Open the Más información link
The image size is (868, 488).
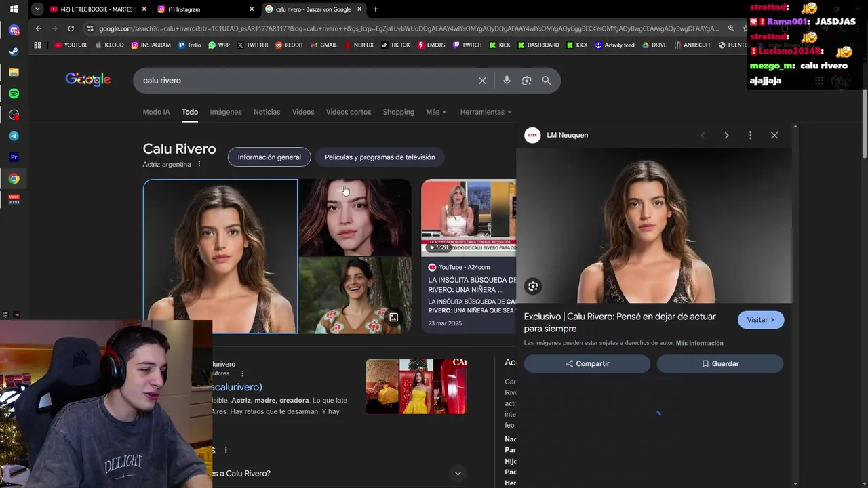click(700, 343)
